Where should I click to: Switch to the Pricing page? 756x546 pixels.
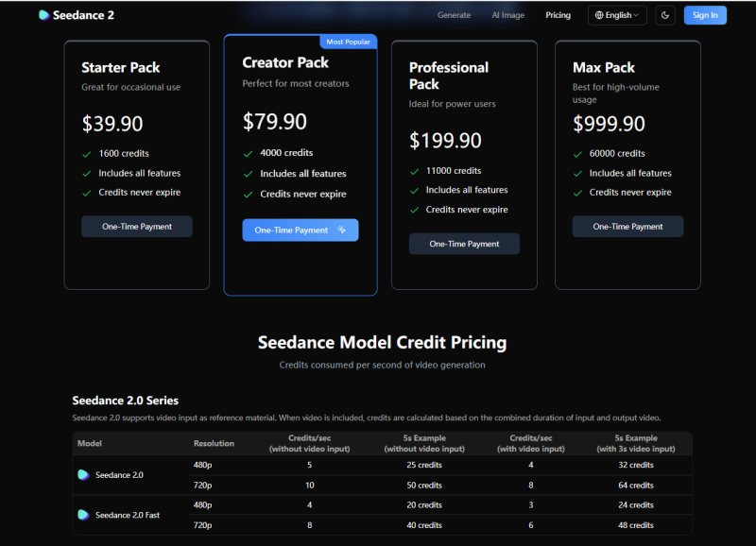click(x=558, y=15)
